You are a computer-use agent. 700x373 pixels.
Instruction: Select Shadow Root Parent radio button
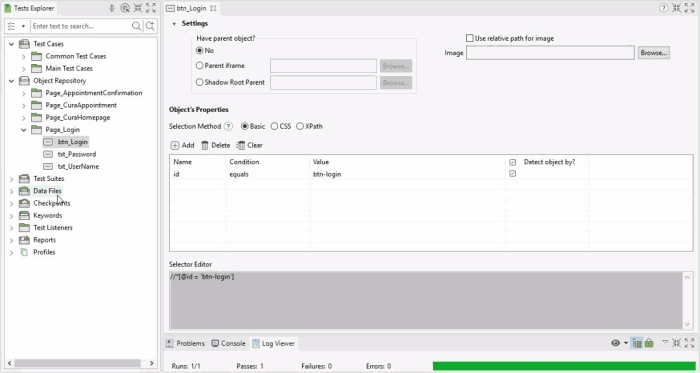[x=200, y=82]
